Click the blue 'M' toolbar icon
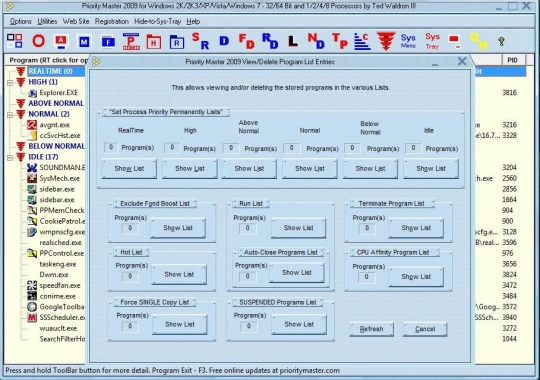 84,41
